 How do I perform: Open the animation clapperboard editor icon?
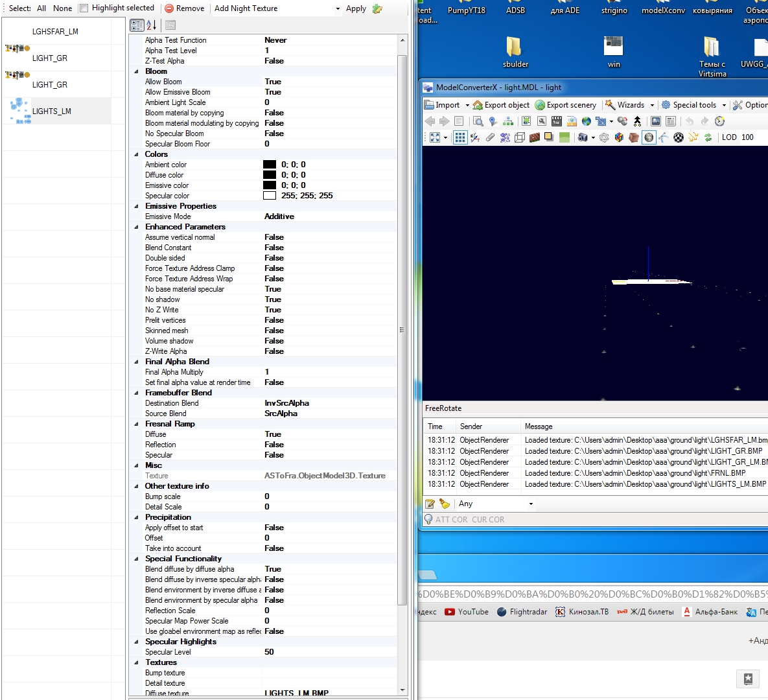(557, 121)
